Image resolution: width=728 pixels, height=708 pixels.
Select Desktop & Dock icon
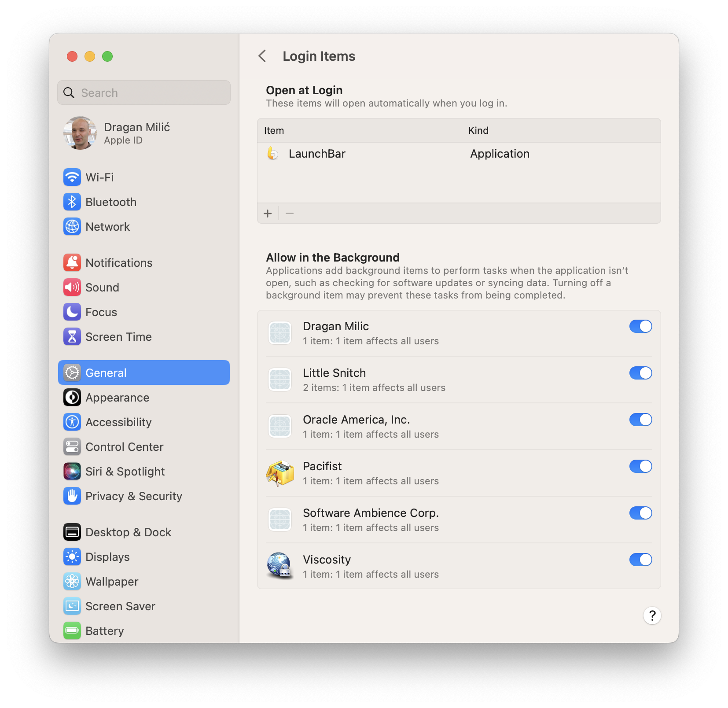[72, 532]
